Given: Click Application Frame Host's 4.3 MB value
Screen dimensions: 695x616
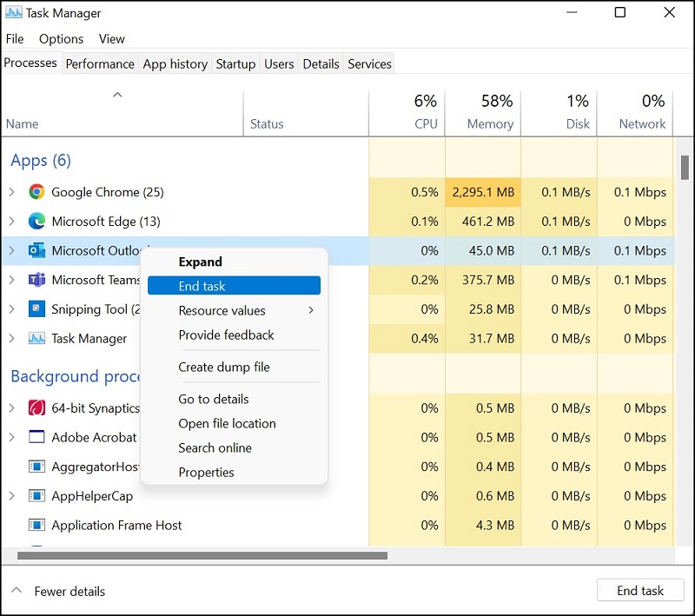Looking at the screenshot, I should tap(495, 525).
